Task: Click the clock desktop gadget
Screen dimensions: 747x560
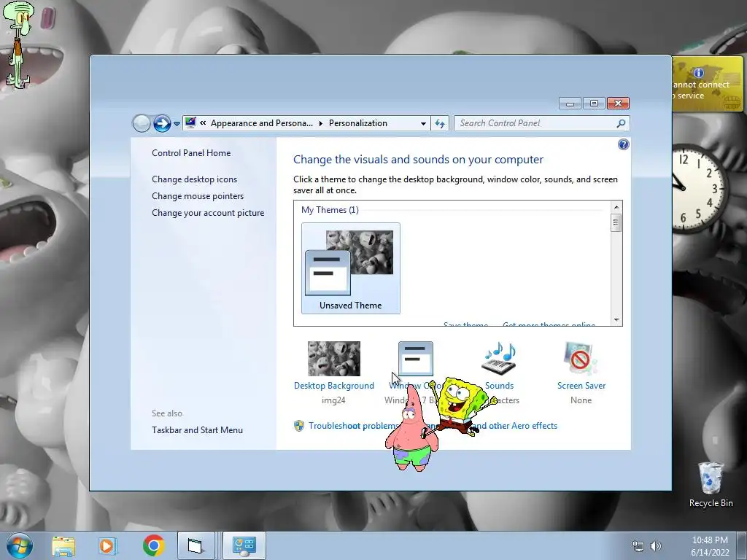Action: pyautogui.click(x=700, y=189)
